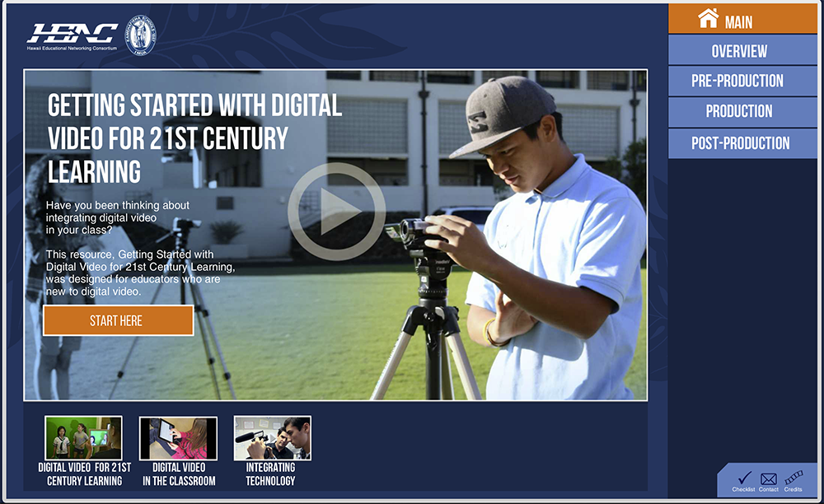Click Digital Video in the Classroom caption
This screenshot has width=824, height=504.
click(x=179, y=474)
